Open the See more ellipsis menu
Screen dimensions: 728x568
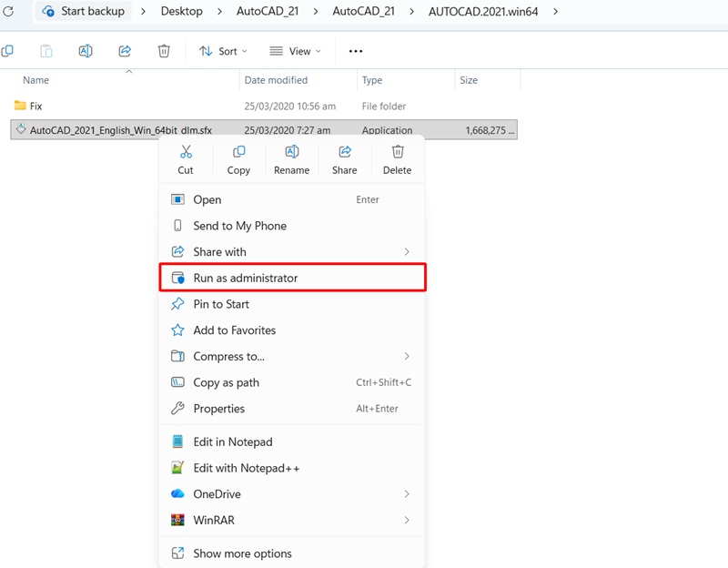[x=356, y=51]
